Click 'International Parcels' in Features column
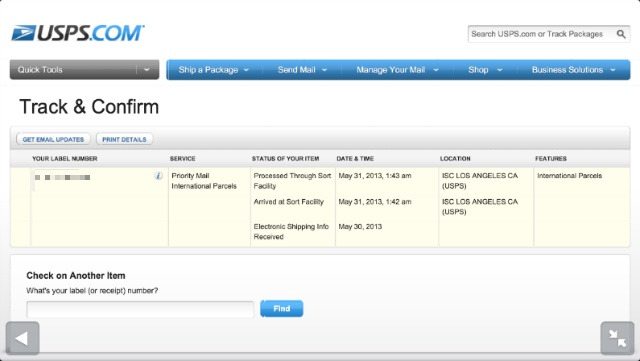The image size is (640, 361). click(x=569, y=176)
